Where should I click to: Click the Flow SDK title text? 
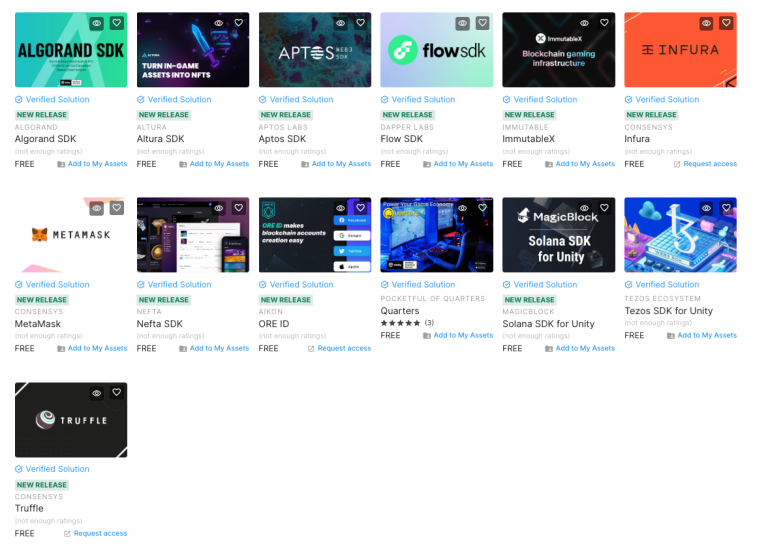[402, 139]
